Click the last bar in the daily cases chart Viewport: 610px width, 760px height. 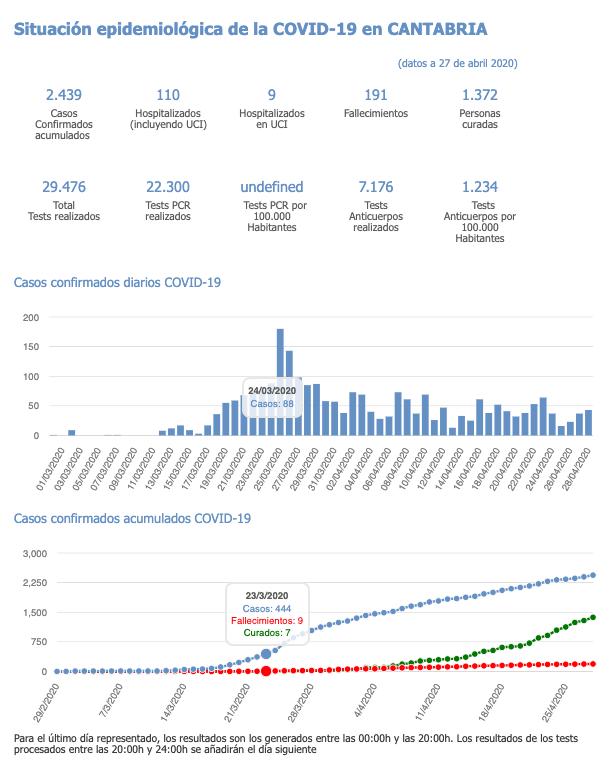pos(589,423)
